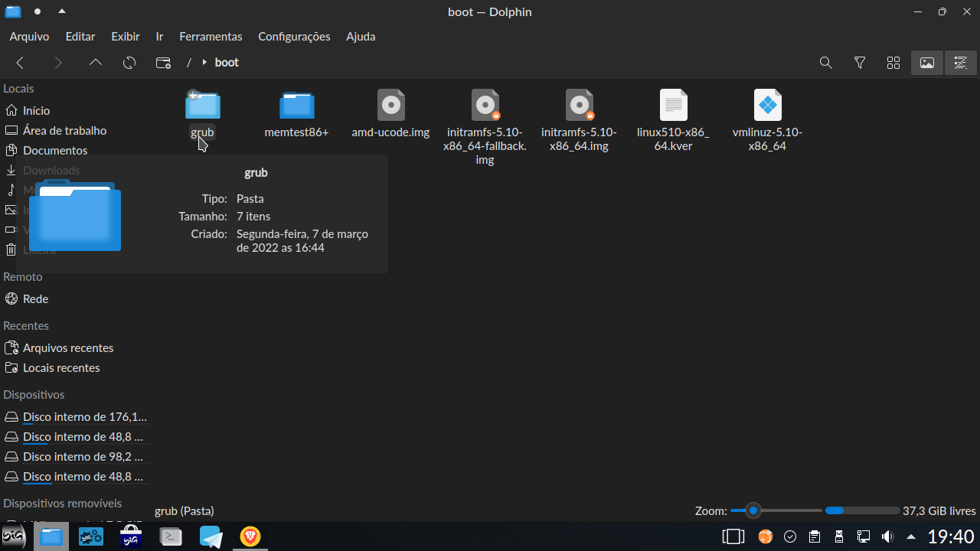Open the network connections tray icon
This screenshot has height=551, width=980.
tap(864, 536)
